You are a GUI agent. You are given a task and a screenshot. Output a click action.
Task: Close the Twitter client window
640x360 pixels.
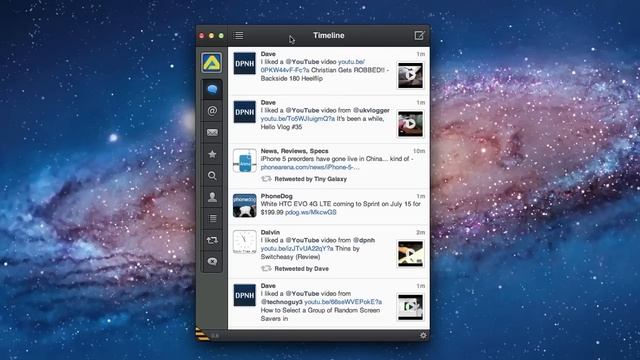pyautogui.click(x=202, y=36)
